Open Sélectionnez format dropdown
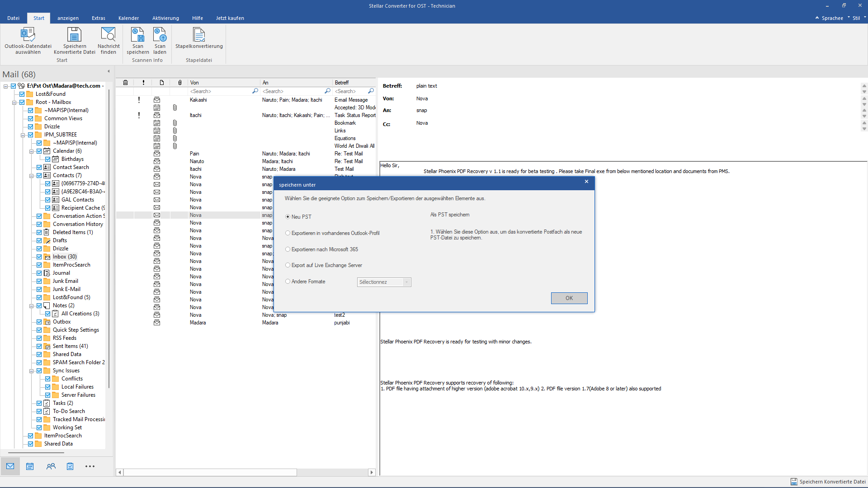Image resolution: width=868 pixels, height=488 pixels. click(x=384, y=282)
